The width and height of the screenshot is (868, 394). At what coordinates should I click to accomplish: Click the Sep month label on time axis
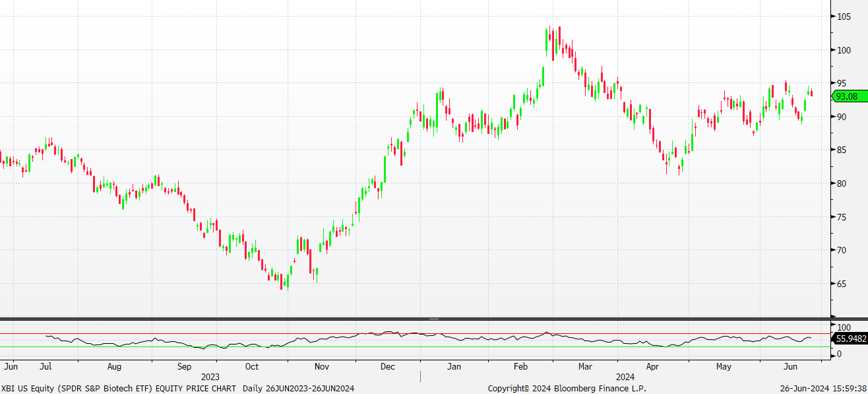pyautogui.click(x=185, y=366)
